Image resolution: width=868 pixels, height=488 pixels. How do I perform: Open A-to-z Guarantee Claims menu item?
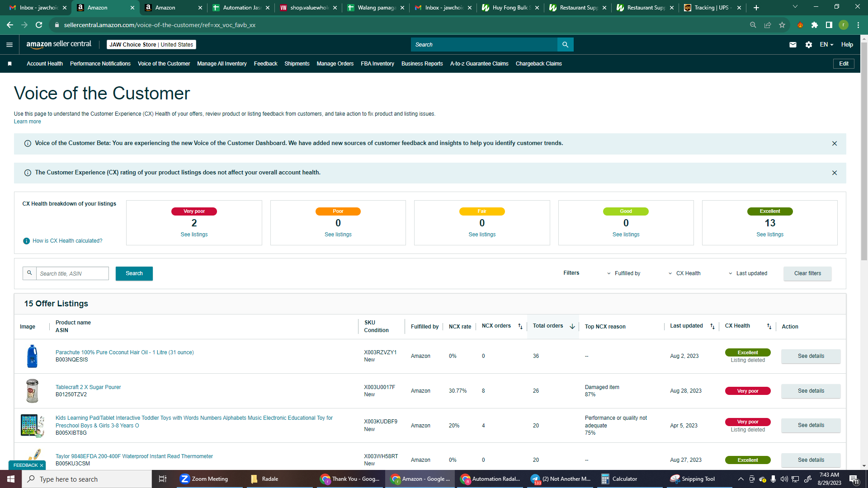(x=479, y=64)
